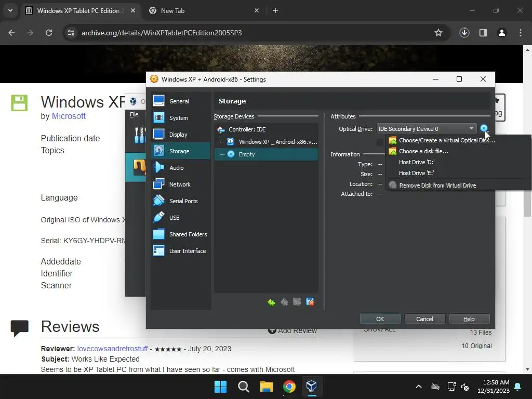Click the optical disc chooser icon
This screenshot has width=532, height=399.
pyautogui.click(x=484, y=129)
